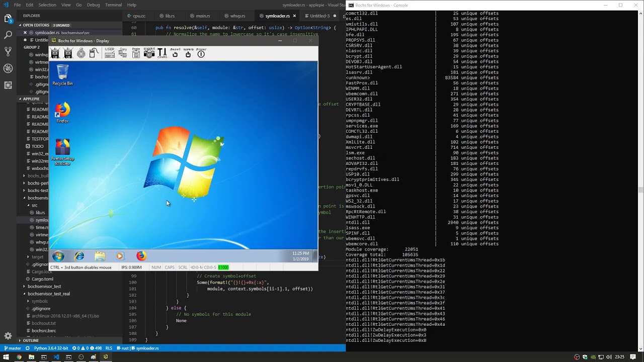Select Firefox Setup 60.4.0esr desktop icon
644x362 pixels.
pyautogui.click(x=62, y=152)
